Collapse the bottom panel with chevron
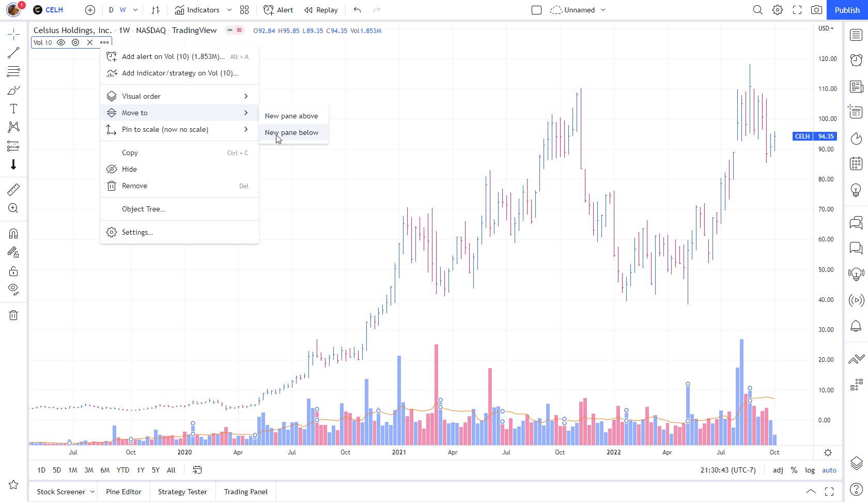 tap(811, 492)
